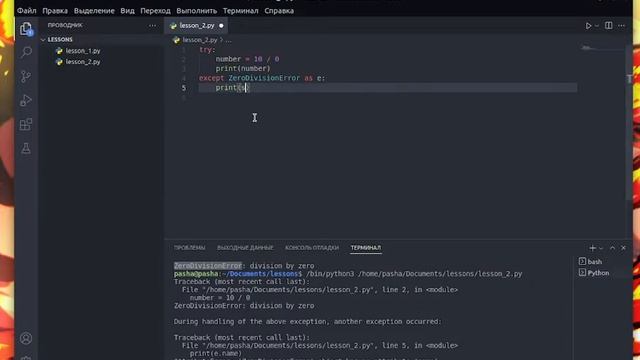Screen dimensions: 640x360
Task: Click the ~/Documents/lessons prompt path
Action: click(260, 274)
